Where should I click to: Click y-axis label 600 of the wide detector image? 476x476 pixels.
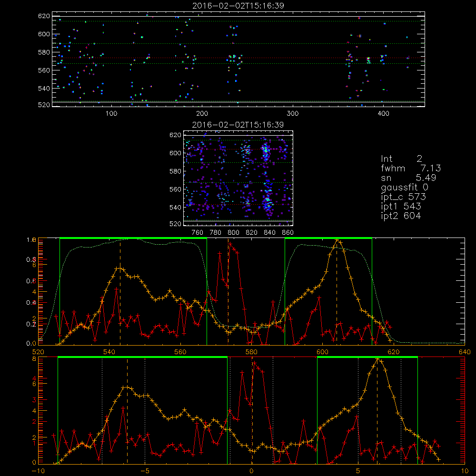pyautogui.click(x=44, y=34)
